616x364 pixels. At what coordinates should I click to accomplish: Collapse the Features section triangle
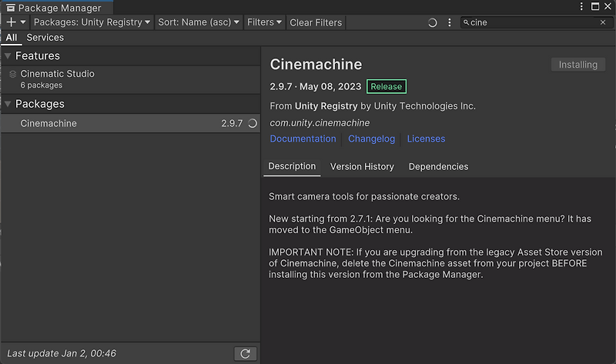(8, 56)
